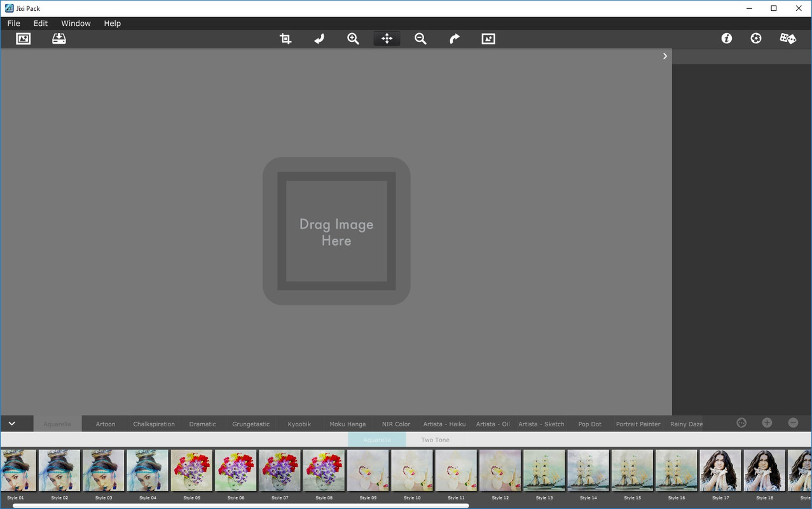Open the Help menu
Viewport: 812px width, 509px height.
[x=113, y=24]
